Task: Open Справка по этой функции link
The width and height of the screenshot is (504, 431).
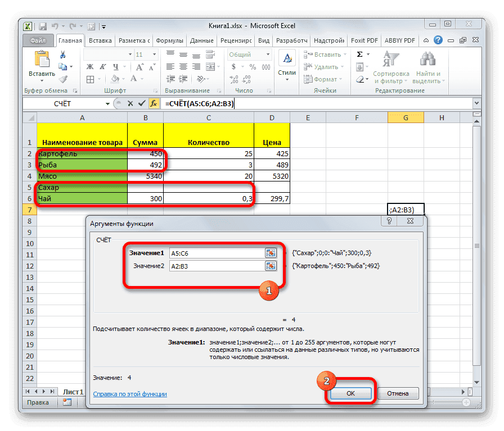Action: (129, 394)
